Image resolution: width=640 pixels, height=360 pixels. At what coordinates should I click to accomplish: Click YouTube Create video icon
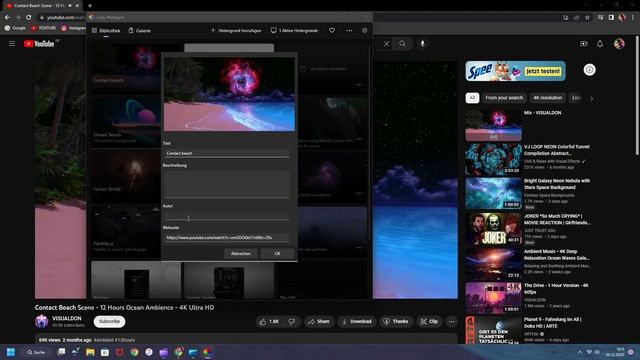coord(584,44)
